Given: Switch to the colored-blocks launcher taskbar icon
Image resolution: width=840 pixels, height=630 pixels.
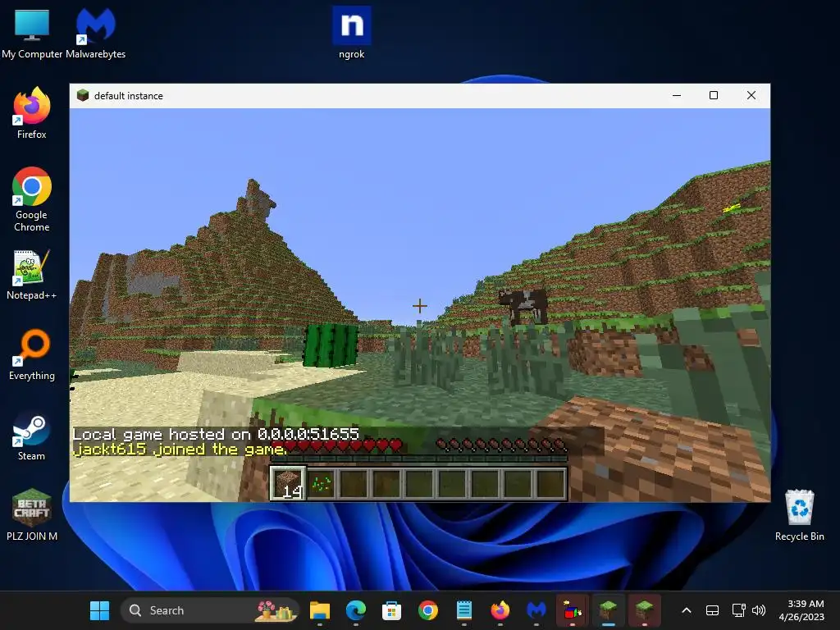Looking at the screenshot, I should 572,610.
